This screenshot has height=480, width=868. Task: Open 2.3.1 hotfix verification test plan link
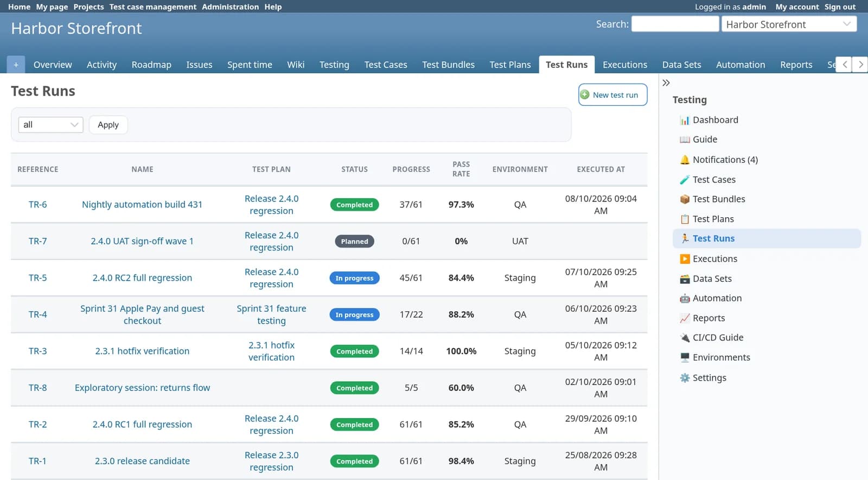click(271, 351)
